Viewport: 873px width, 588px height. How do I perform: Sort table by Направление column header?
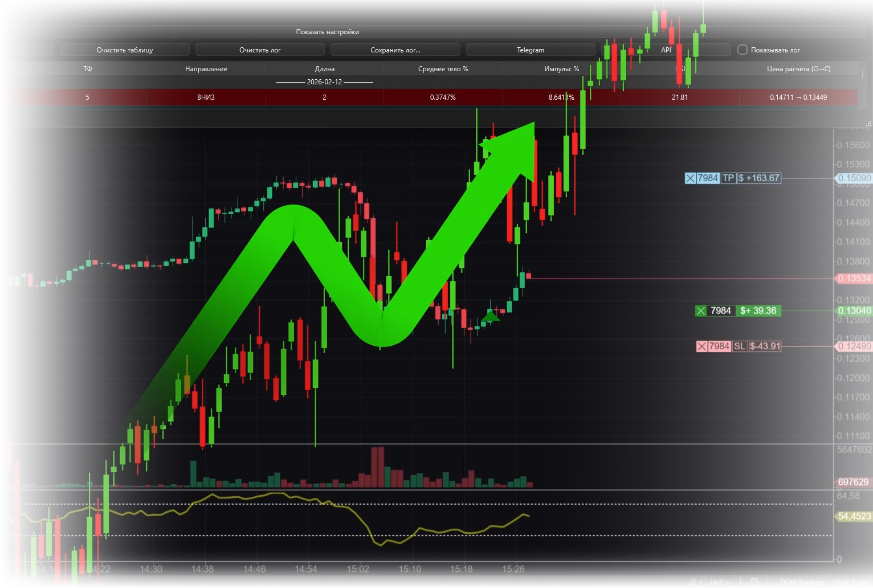206,69
